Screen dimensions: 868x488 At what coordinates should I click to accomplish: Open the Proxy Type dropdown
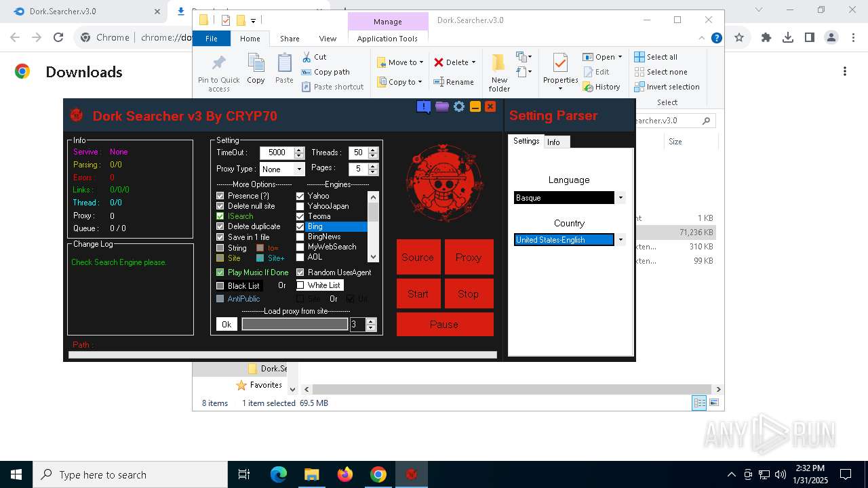299,169
